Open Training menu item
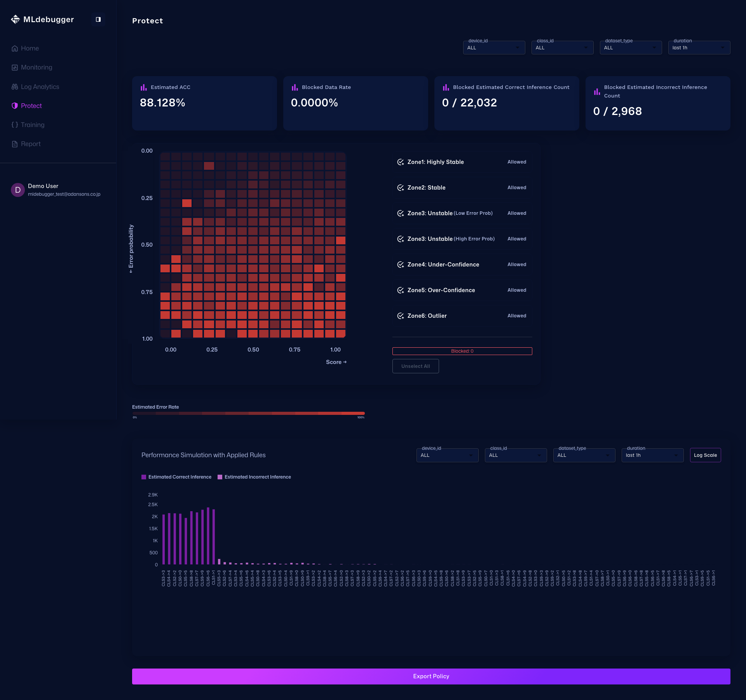The image size is (746, 700). tap(33, 125)
